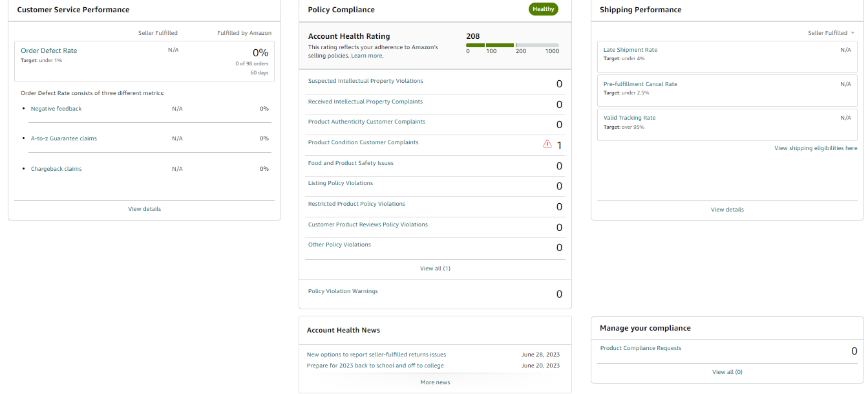The height and width of the screenshot is (394, 868).
Task: Click the 208 Account Health Rating score
Action: pyautogui.click(x=473, y=36)
